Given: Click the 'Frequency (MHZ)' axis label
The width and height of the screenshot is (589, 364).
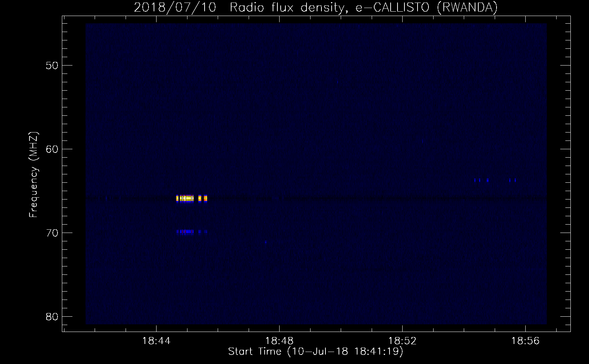Looking at the screenshot, I should click(33, 175).
